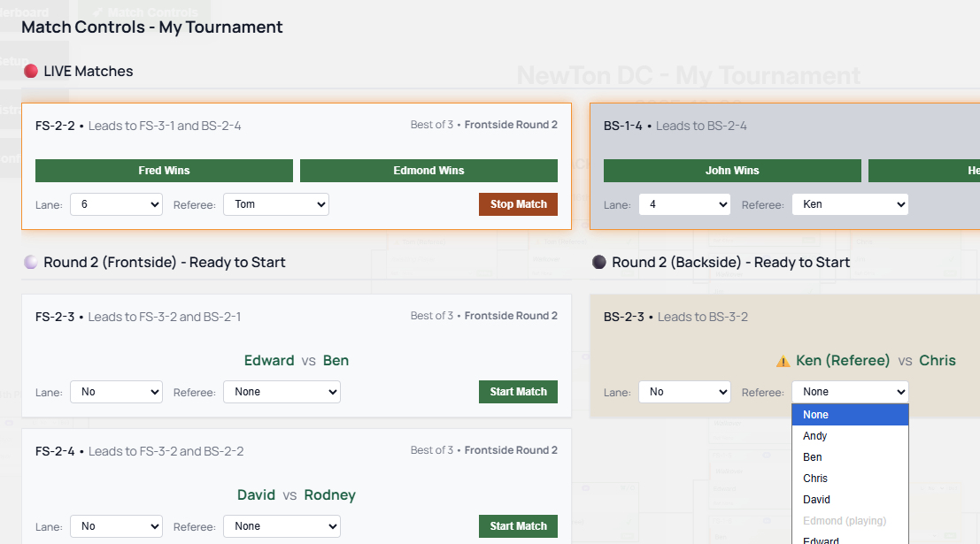Click the Stop Match button for FS-2-2
The height and width of the screenshot is (544, 980).
(518, 203)
